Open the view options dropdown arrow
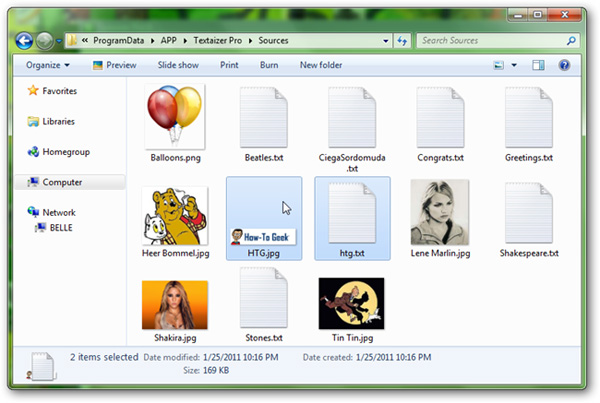600x403 pixels. click(x=514, y=65)
